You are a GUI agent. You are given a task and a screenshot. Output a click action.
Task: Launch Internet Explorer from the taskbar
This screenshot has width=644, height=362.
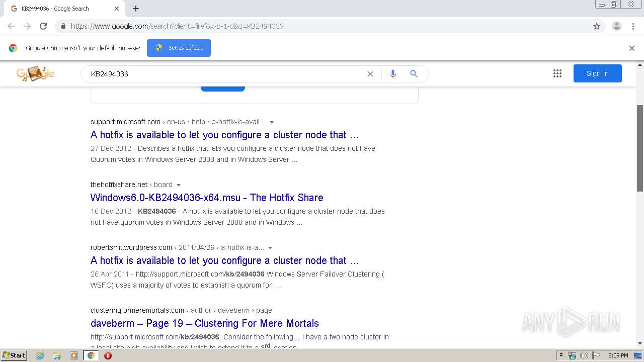pyautogui.click(x=40, y=355)
